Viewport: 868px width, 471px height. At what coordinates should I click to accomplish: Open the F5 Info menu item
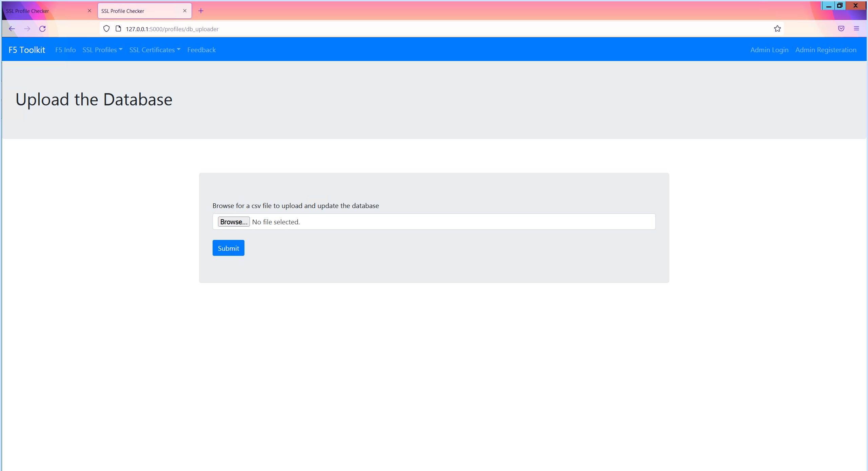click(65, 50)
